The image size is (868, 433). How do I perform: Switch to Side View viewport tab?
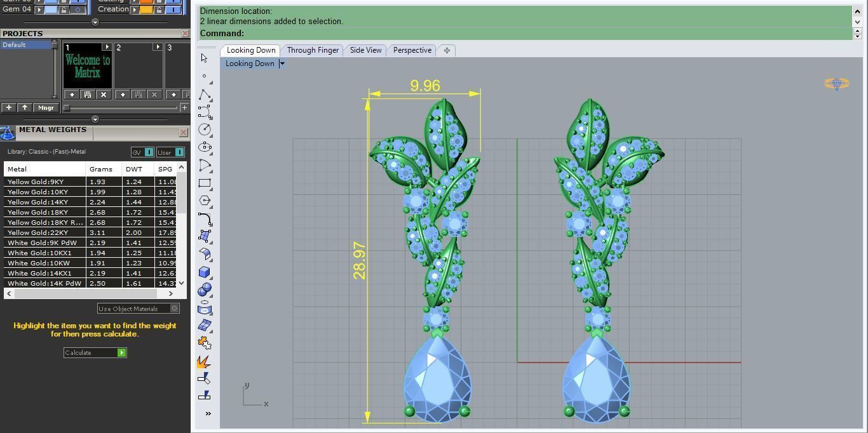(x=366, y=50)
